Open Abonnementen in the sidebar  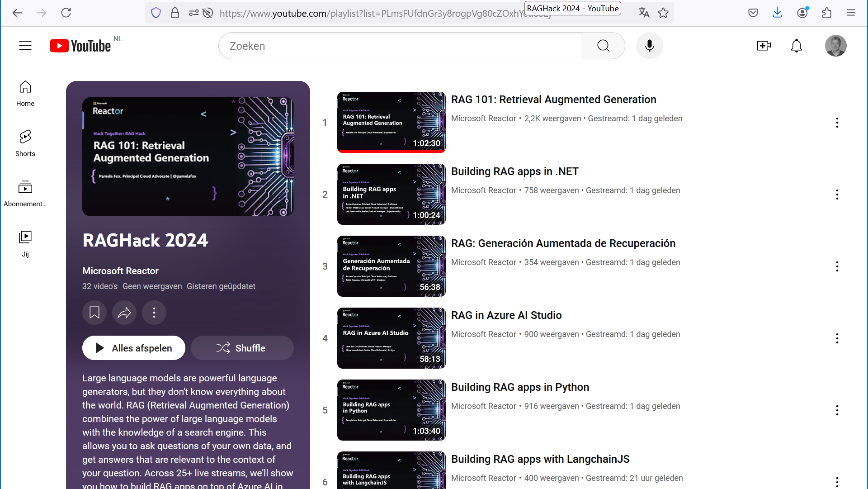(25, 194)
